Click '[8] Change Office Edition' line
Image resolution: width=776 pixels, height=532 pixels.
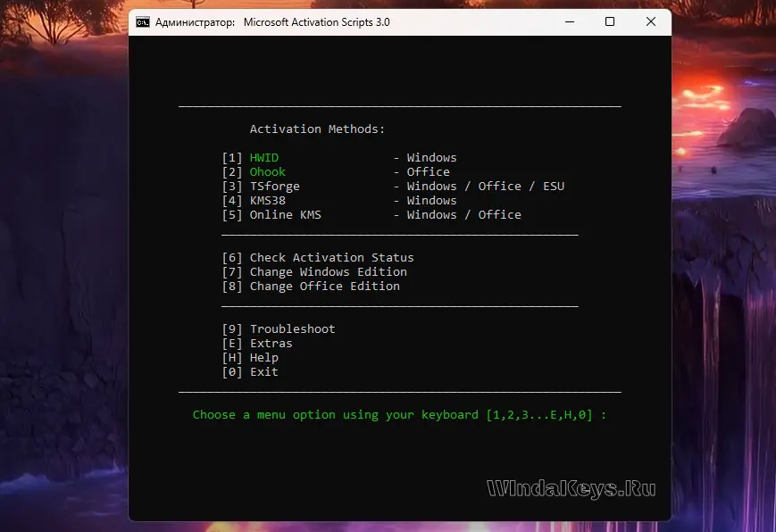(311, 287)
